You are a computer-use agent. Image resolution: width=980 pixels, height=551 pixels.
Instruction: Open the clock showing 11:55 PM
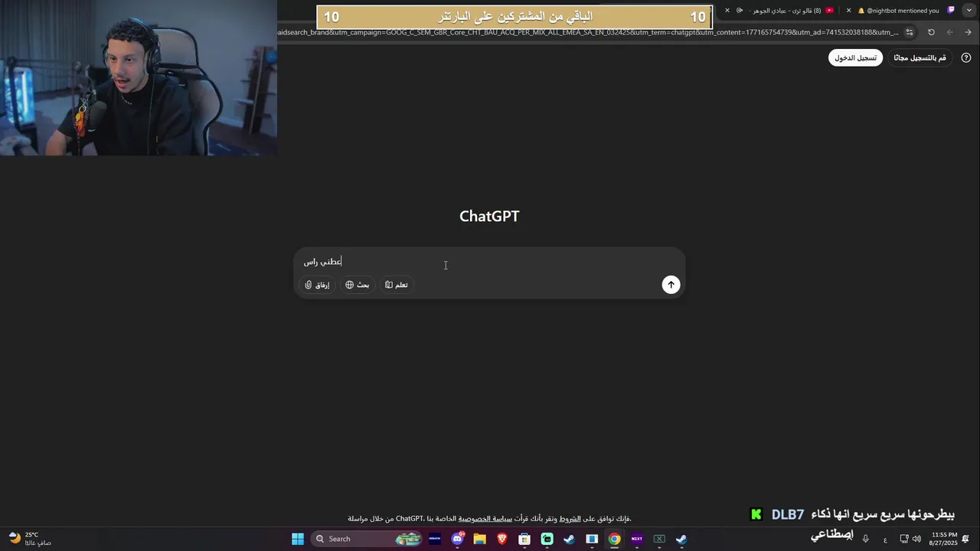pos(943,539)
